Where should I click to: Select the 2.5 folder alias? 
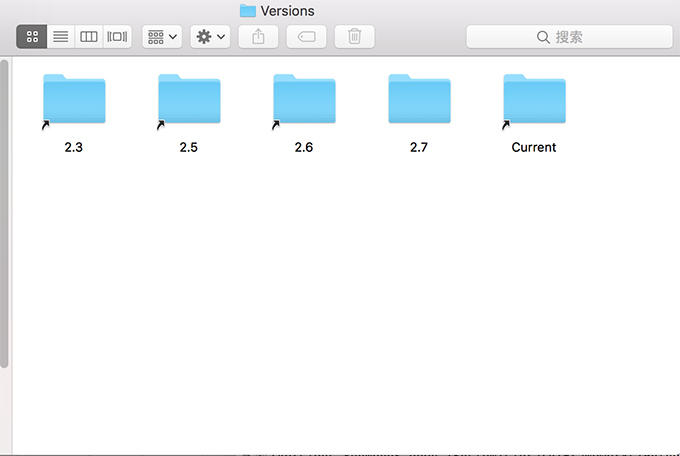click(x=189, y=100)
